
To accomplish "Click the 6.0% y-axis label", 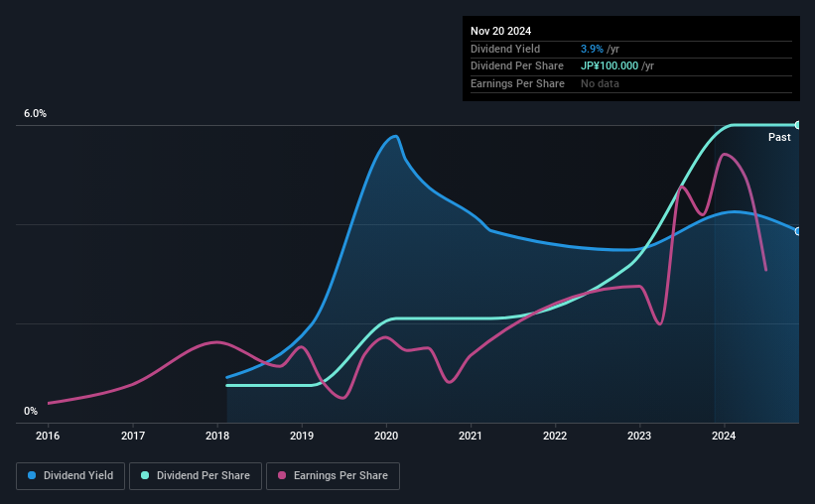I will [35, 114].
